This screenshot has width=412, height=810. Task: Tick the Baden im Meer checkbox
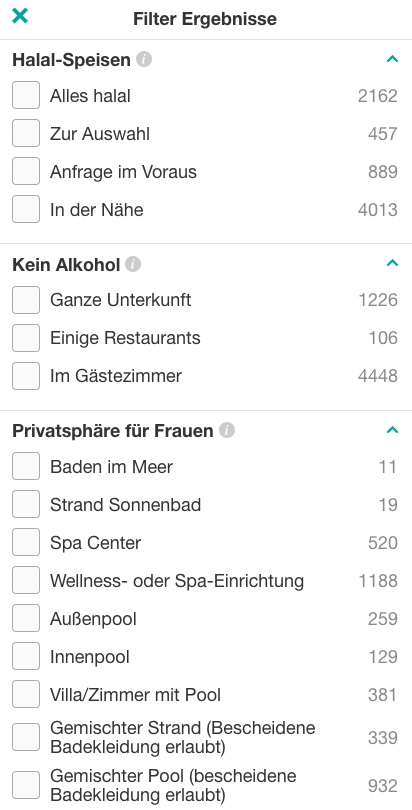[26, 466]
